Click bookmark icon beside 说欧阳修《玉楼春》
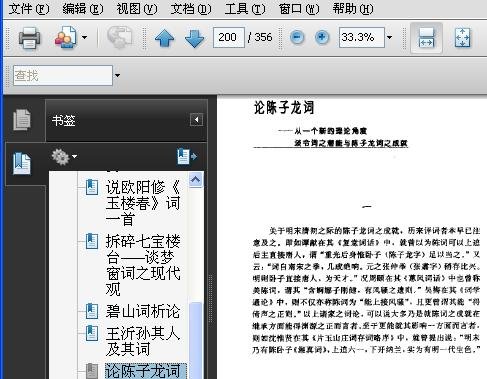487x379 pixels. tap(92, 187)
